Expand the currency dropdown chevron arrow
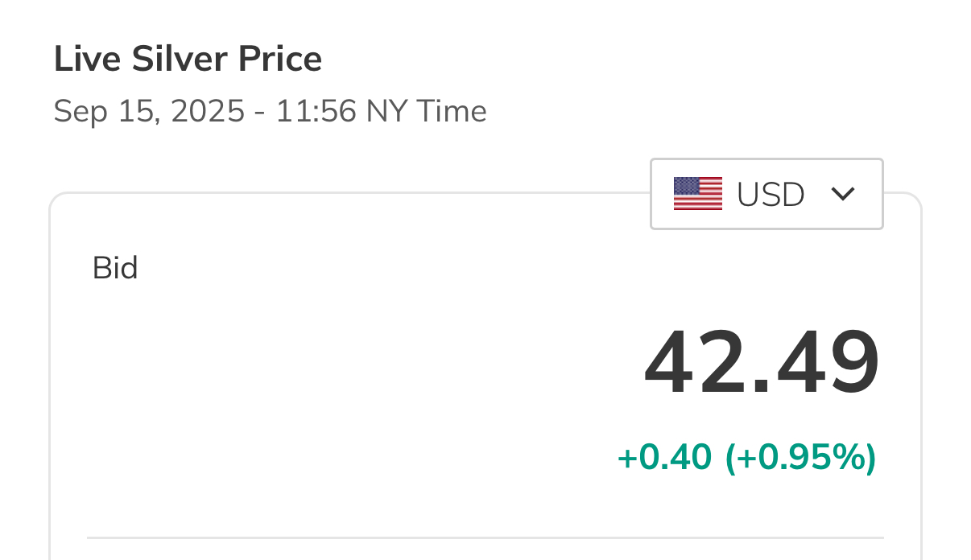This screenshot has width=971, height=560. 842,194
